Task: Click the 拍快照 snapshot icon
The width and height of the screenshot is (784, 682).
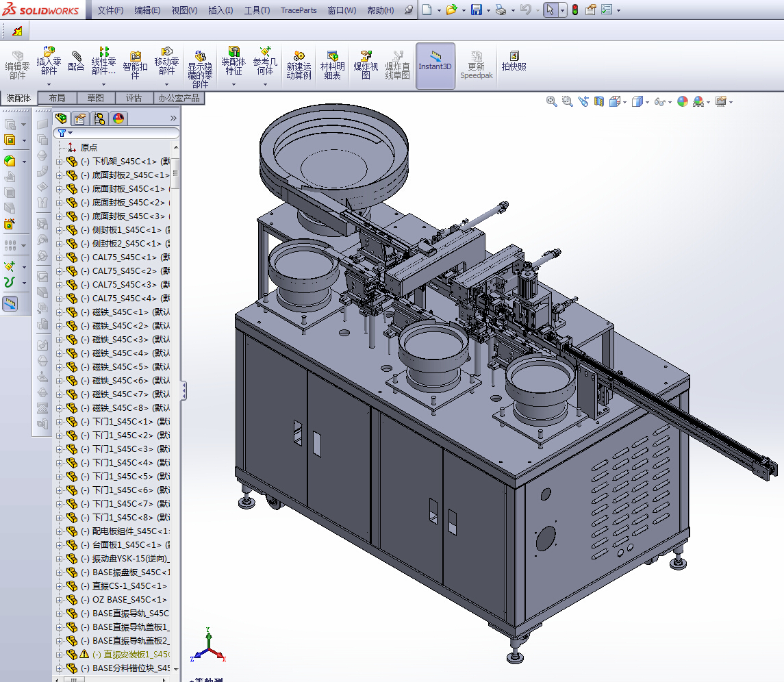Action: point(514,60)
